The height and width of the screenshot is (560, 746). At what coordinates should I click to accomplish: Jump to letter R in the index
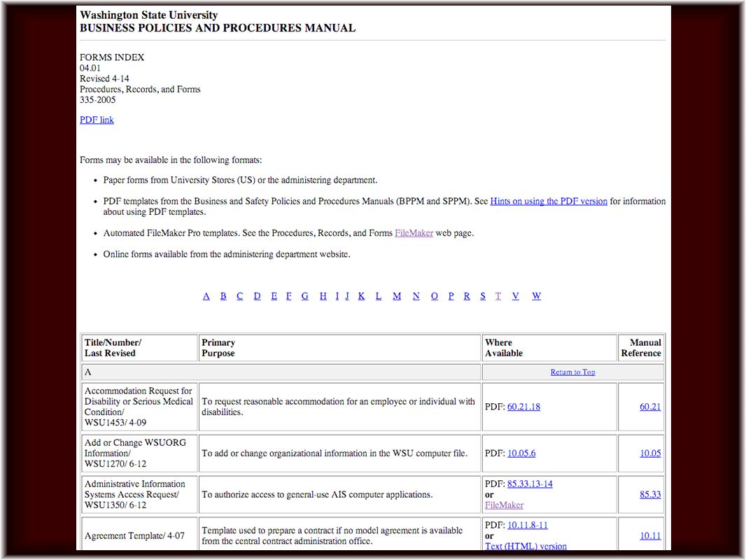[467, 296]
